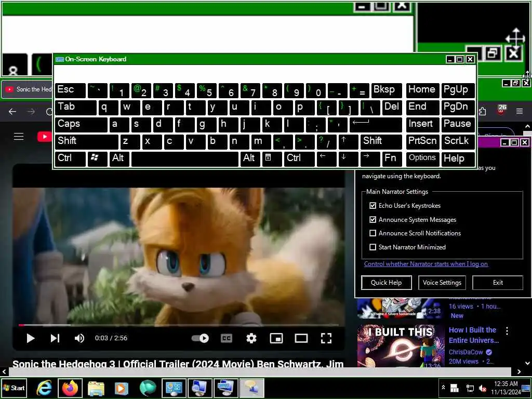Click the right arrow key on keyboard
The width and height of the screenshot is (532, 399).
370,158
